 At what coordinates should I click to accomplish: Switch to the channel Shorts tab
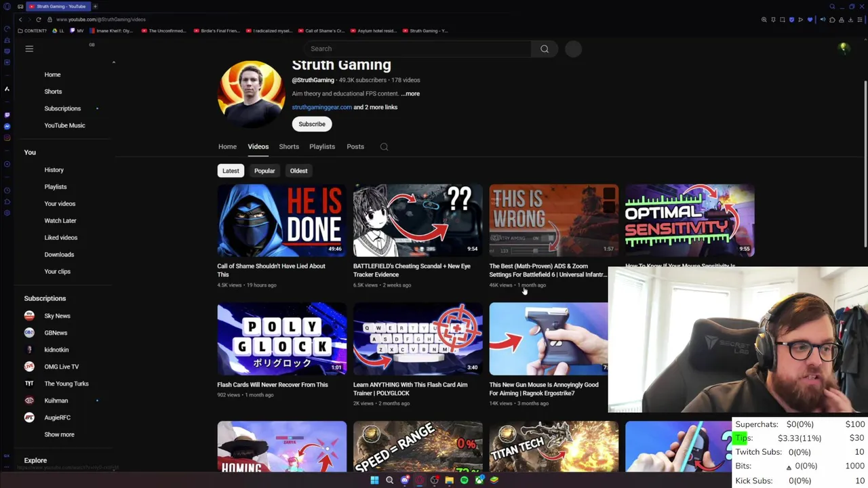click(289, 146)
